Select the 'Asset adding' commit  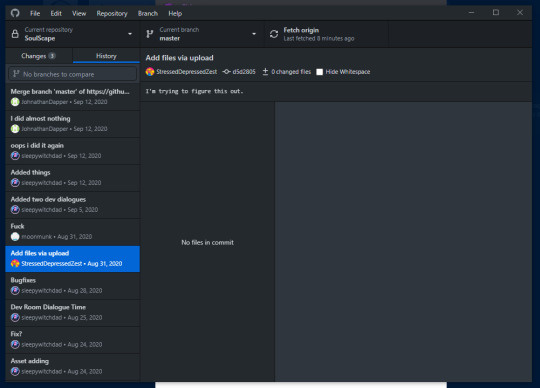tap(73, 366)
